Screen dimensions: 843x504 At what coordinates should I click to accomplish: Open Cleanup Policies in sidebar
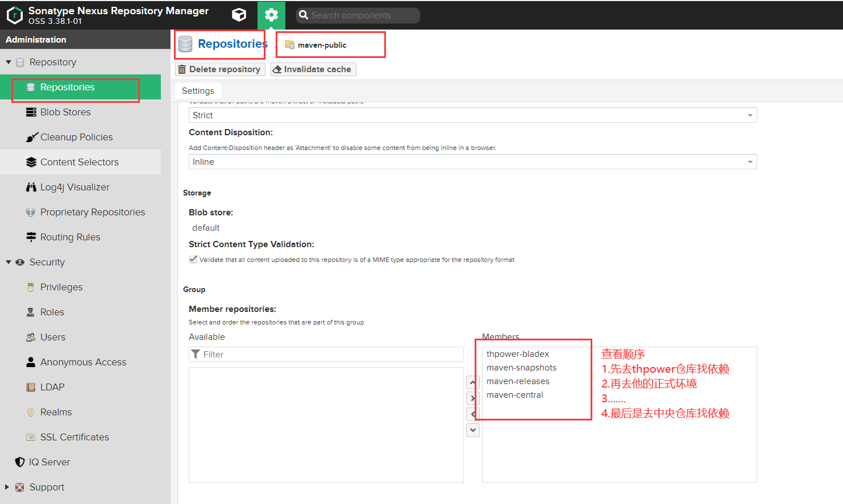(80, 137)
